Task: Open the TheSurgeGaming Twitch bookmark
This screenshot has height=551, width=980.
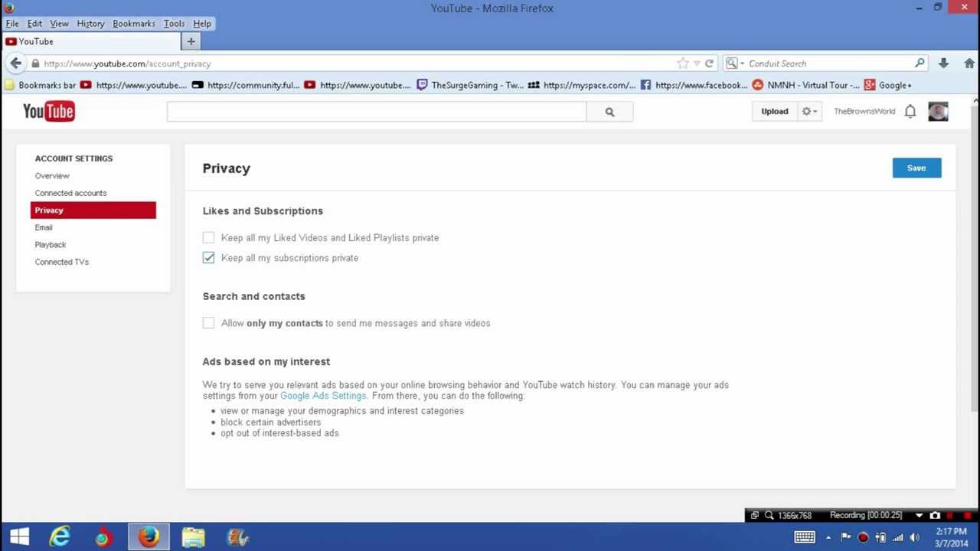Action: (470, 85)
